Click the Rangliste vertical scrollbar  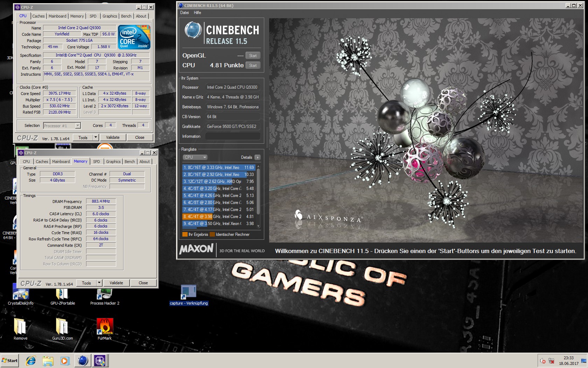pos(258,196)
